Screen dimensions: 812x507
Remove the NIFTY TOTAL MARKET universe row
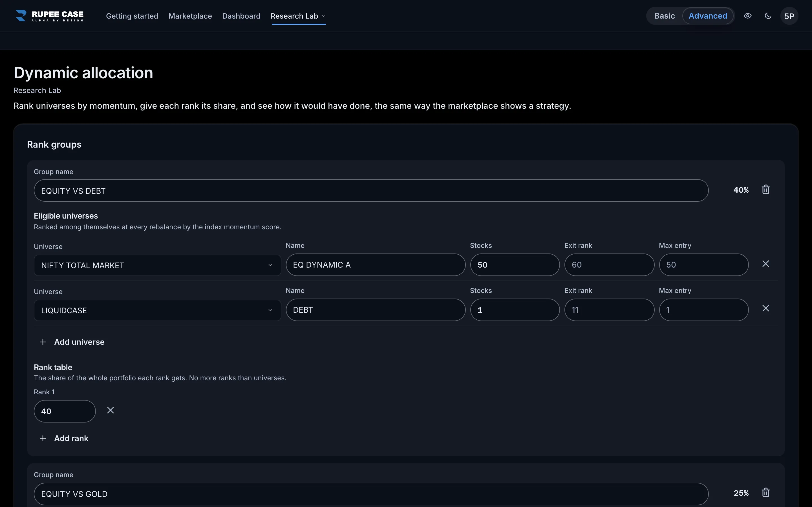(765, 264)
